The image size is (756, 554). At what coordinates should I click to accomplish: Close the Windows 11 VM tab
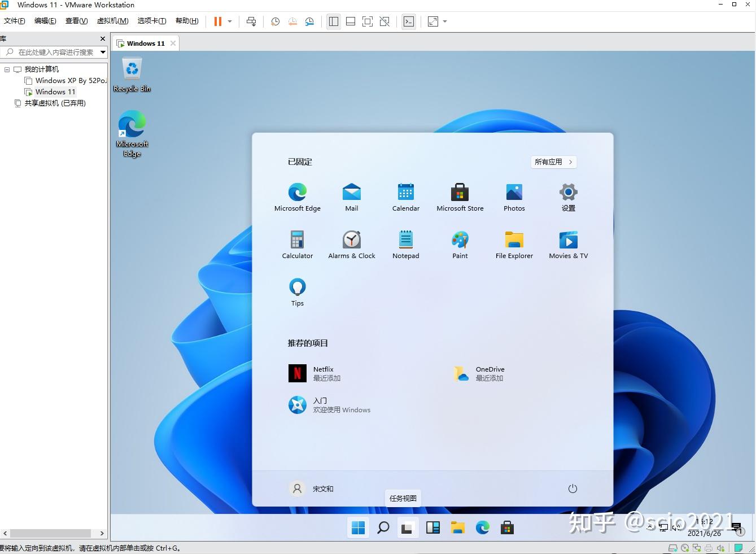[x=173, y=43]
